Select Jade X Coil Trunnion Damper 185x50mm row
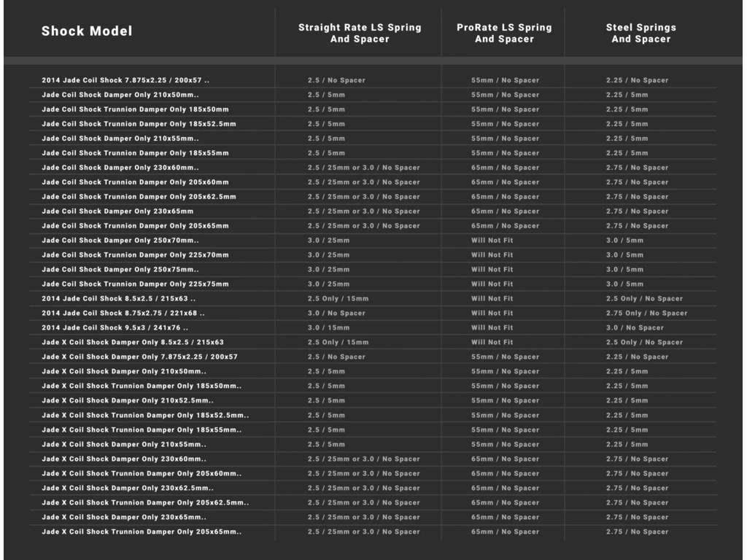The height and width of the screenshot is (560, 747). [142, 386]
